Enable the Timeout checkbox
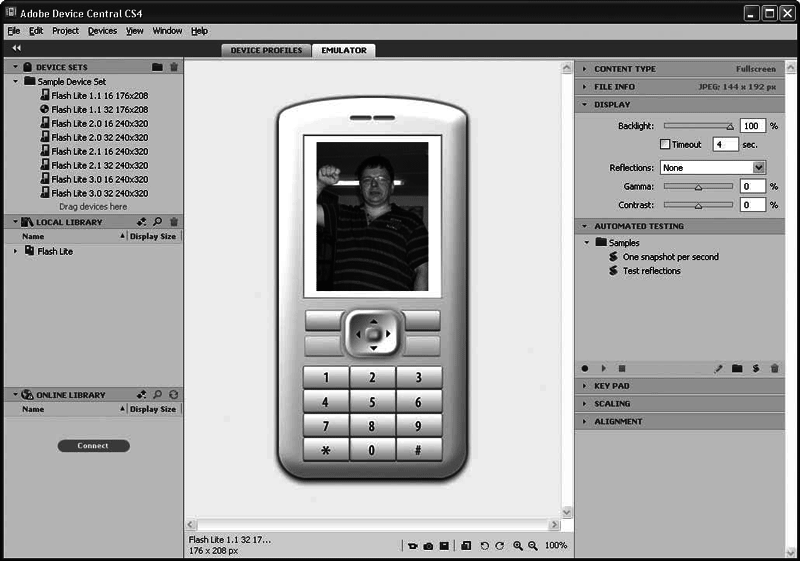Screen dimensions: 800x561 coord(665,144)
